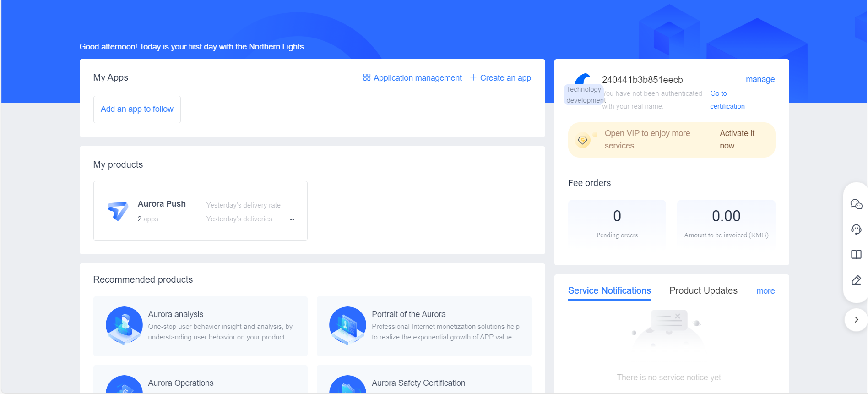Click Add an app to follow button
Viewport: 868px width, 394px height.
(x=137, y=109)
